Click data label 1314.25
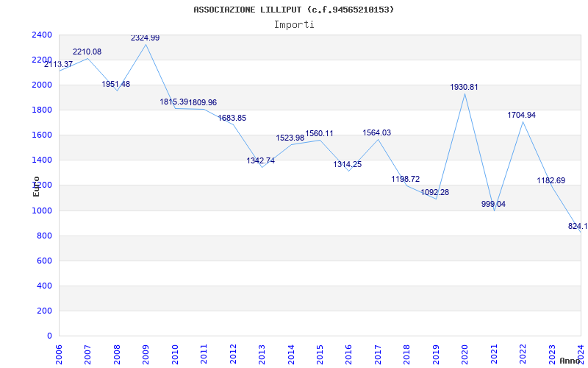588x368 pixels. pyautogui.click(x=348, y=164)
